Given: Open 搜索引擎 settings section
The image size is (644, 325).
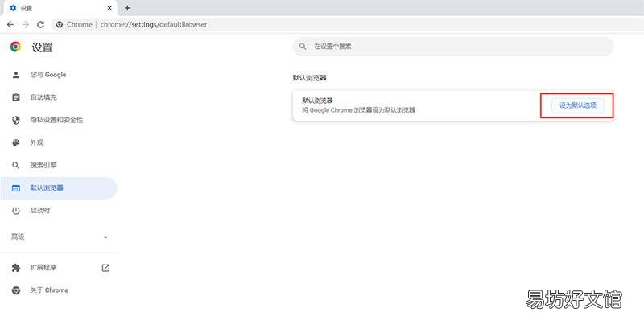Looking at the screenshot, I should (43, 165).
